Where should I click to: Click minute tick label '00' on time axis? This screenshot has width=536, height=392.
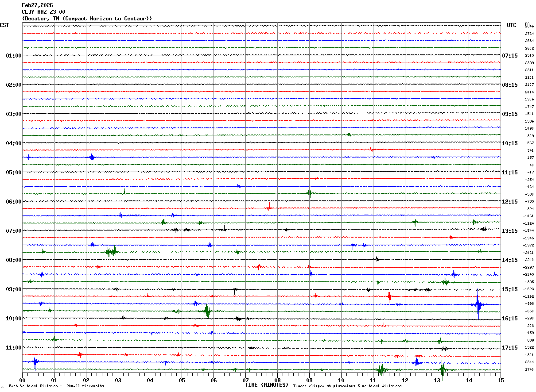(x=22, y=380)
